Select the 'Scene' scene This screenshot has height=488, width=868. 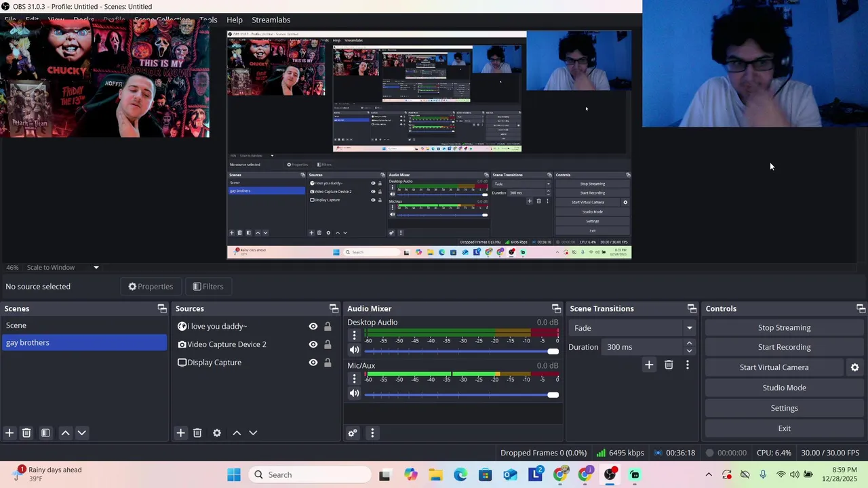point(84,325)
